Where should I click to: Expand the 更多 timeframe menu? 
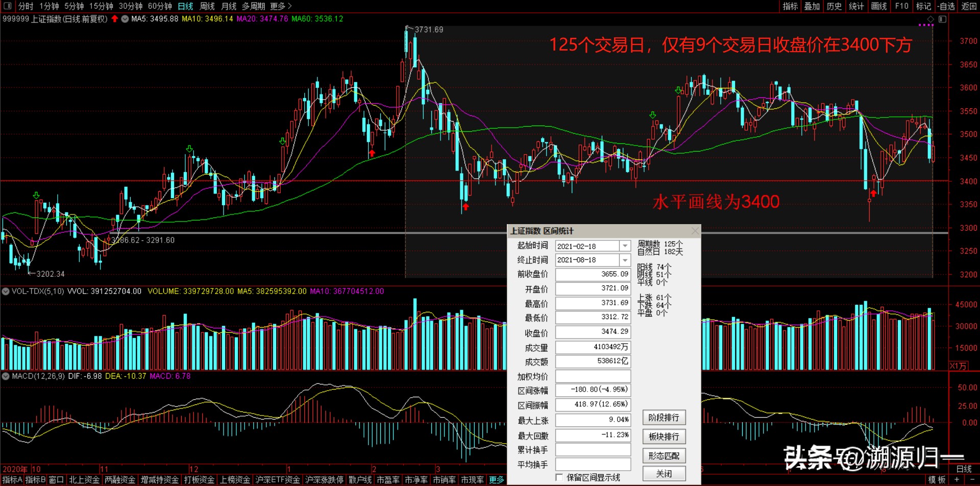click(x=281, y=6)
